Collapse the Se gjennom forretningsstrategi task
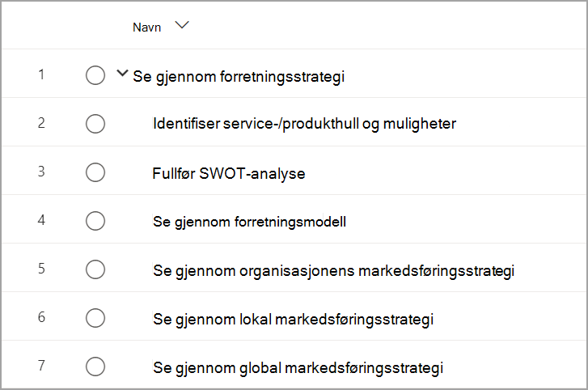The width and height of the screenshot is (588, 390). click(122, 73)
